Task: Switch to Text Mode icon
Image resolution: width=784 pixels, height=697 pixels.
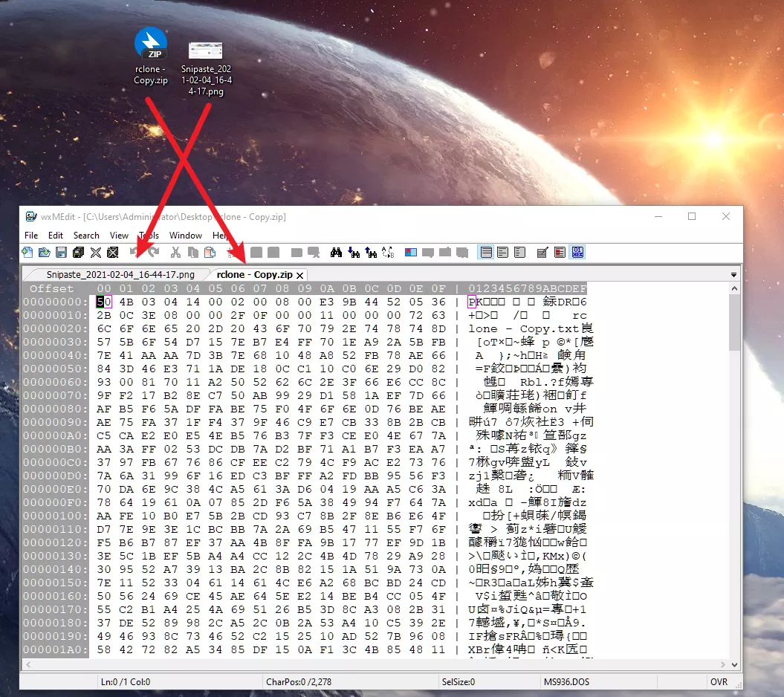Action: click(542, 253)
